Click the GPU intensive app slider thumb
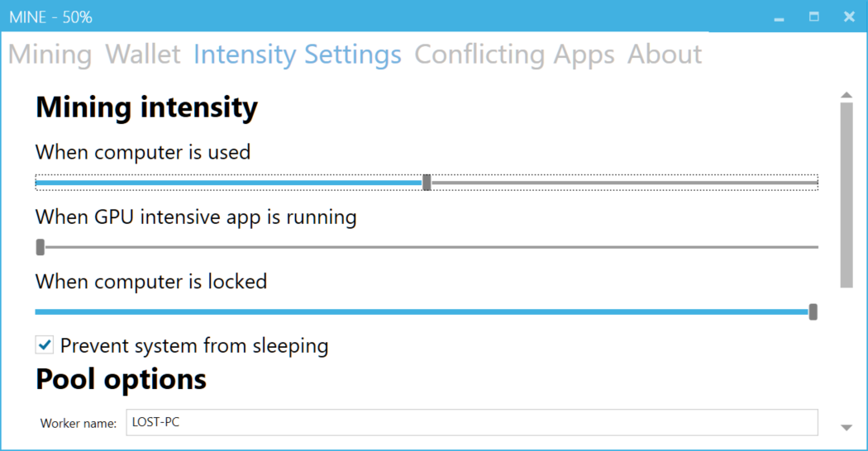 coord(41,247)
